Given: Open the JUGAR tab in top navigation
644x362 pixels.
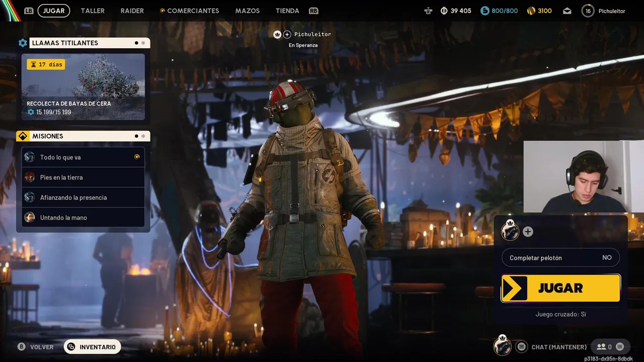Looking at the screenshot, I should [x=54, y=11].
